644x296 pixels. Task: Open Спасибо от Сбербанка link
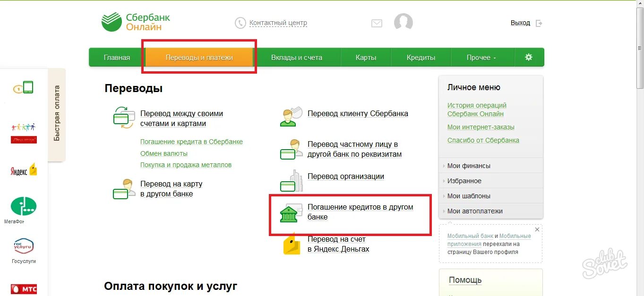(483, 140)
